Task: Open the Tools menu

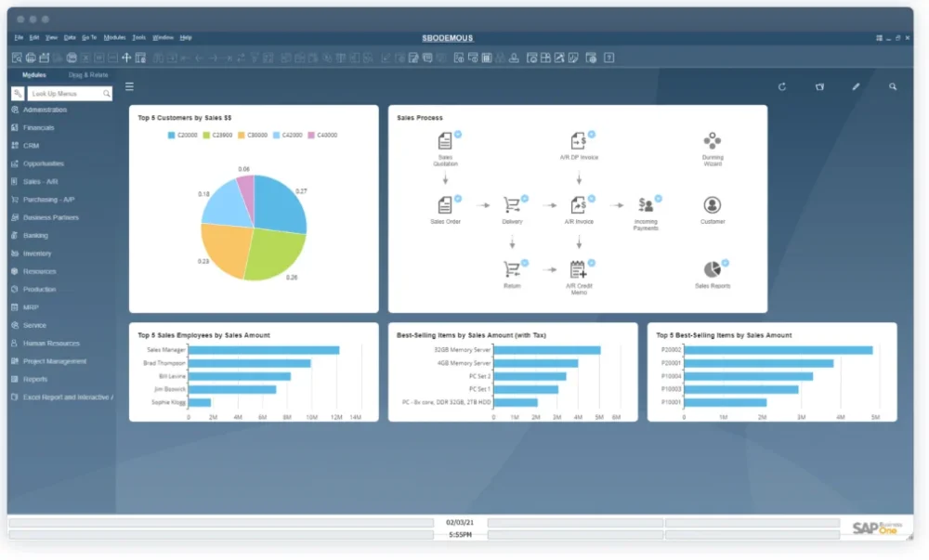Action: pos(139,38)
